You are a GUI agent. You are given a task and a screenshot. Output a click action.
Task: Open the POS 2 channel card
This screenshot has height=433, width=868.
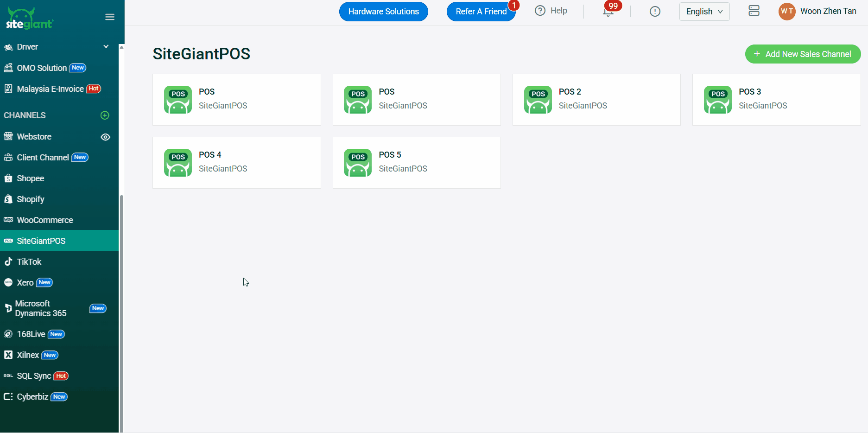(596, 100)
